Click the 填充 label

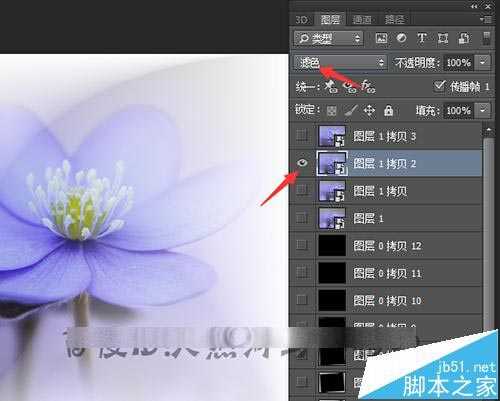click(x=428, y=110)
